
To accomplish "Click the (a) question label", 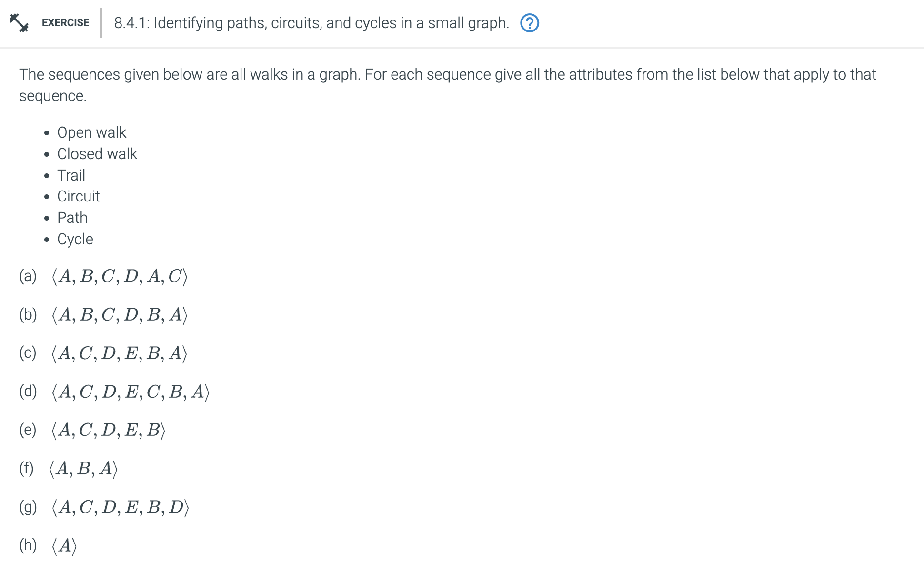I will pyautogui.click(x=28, y=276).
